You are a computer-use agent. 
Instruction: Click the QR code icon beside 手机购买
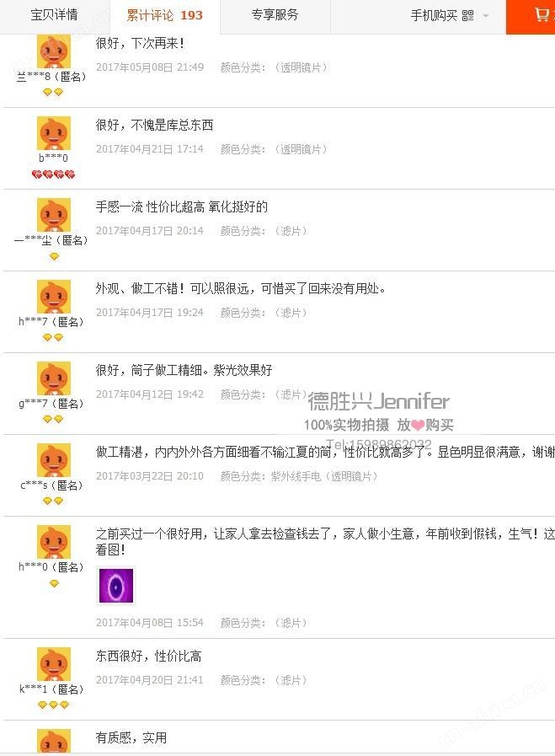coord(467,16)
